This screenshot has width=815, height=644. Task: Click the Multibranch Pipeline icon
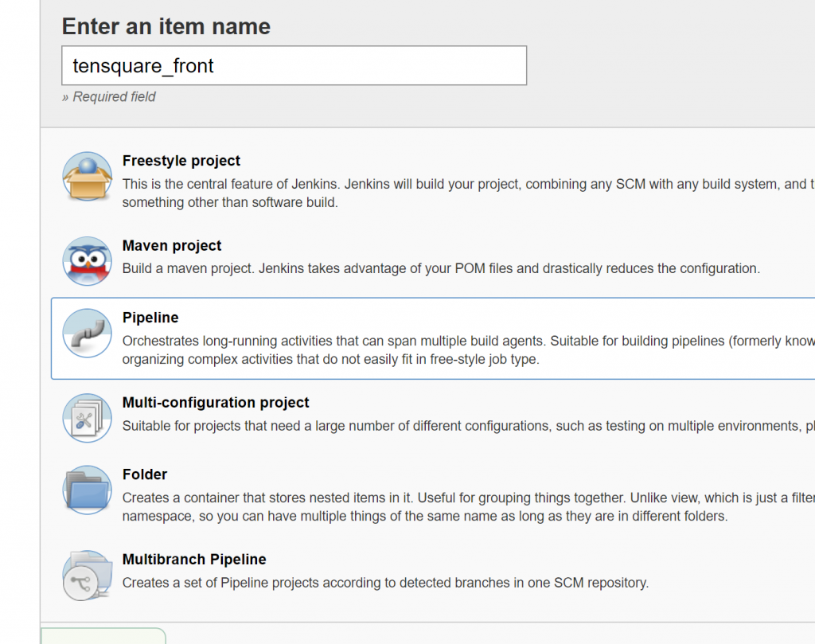coord(88,576)
